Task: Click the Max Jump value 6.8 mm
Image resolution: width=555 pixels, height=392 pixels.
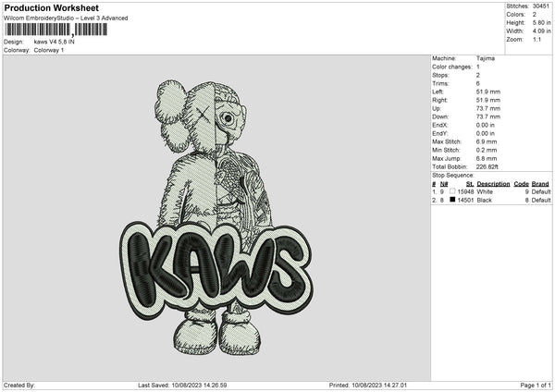Action: click(487, 158)
